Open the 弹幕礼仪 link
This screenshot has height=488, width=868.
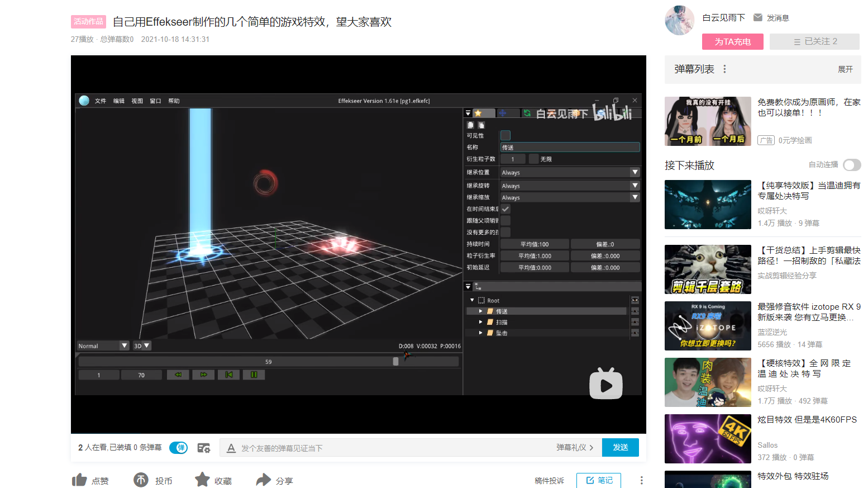tap(575, 447)
